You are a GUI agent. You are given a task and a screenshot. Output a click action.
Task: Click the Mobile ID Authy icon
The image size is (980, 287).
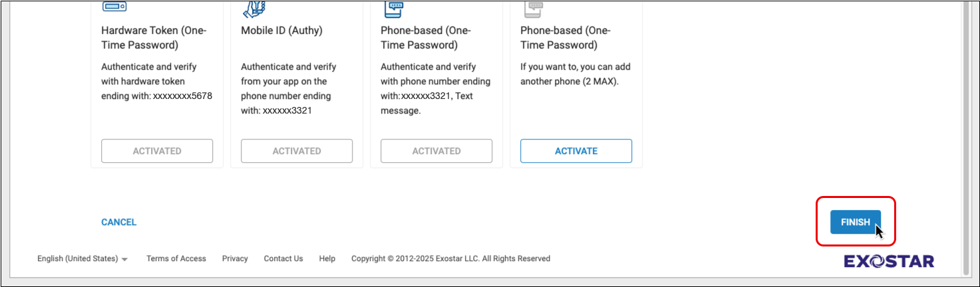(253, 7)
